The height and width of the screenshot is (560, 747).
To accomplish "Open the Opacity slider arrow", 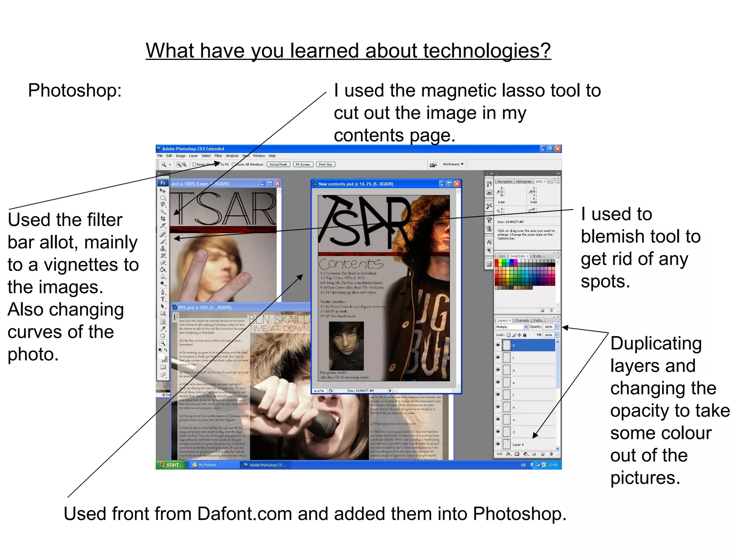I will click(x=557, y=327).
